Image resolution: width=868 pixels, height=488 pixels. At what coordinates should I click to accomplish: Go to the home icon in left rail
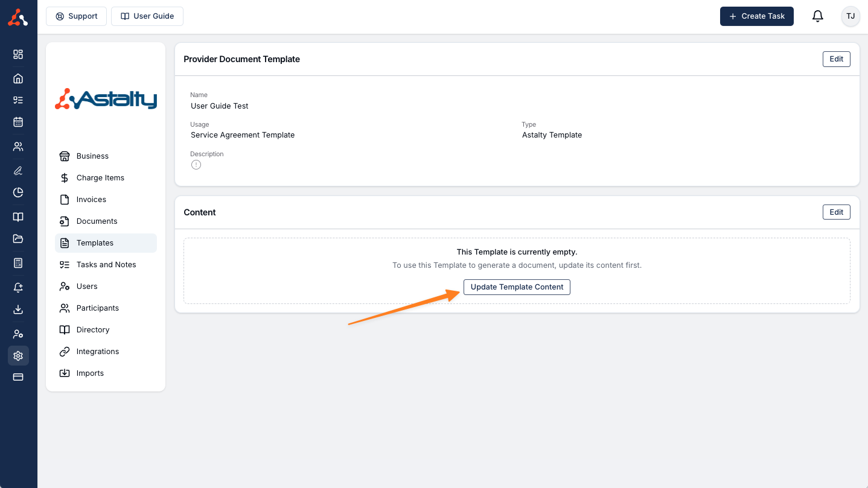click(x=18, y=78)
